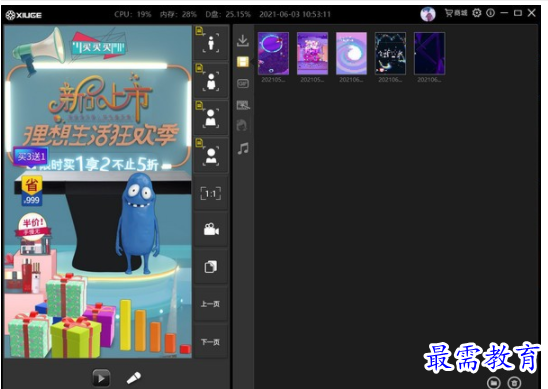Click the microphone icon
The height and width of the screenshot is (389, 548).
[134, 378]
